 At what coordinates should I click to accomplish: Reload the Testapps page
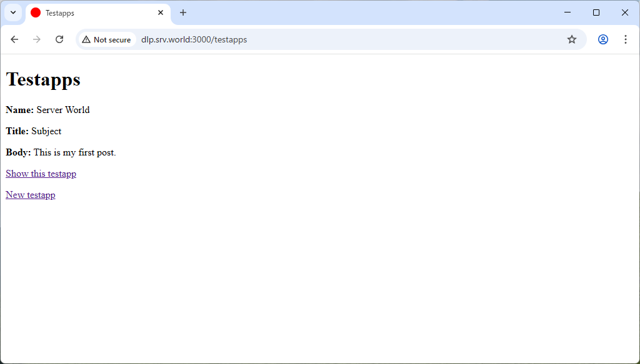(x=59, y=39)
